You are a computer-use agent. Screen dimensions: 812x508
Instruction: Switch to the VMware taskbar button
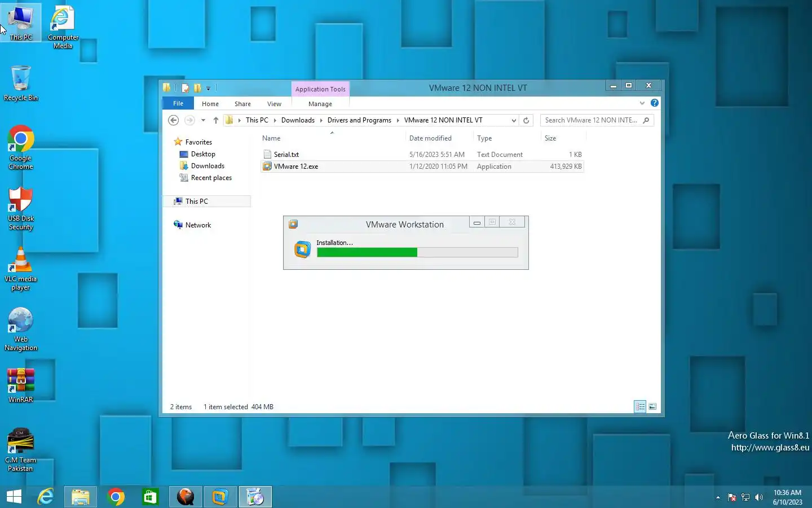tap(220, 497)
